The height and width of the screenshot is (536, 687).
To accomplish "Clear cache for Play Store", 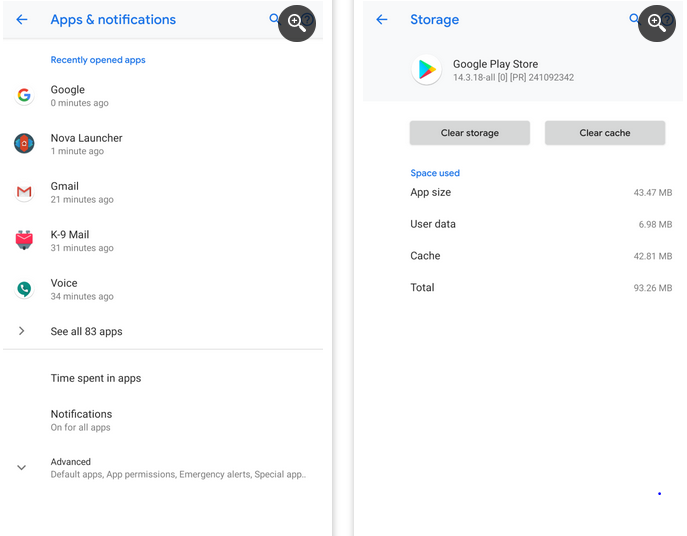I will coord(605,133).
